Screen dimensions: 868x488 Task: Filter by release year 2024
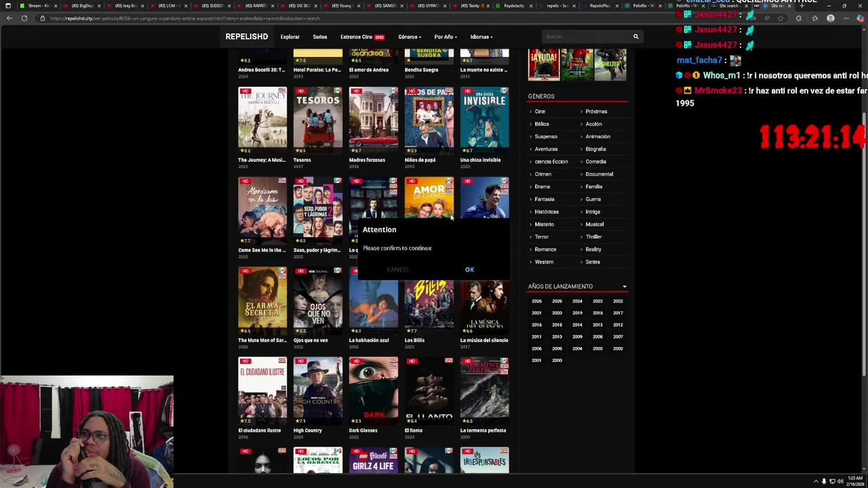(x=577, y=301)
